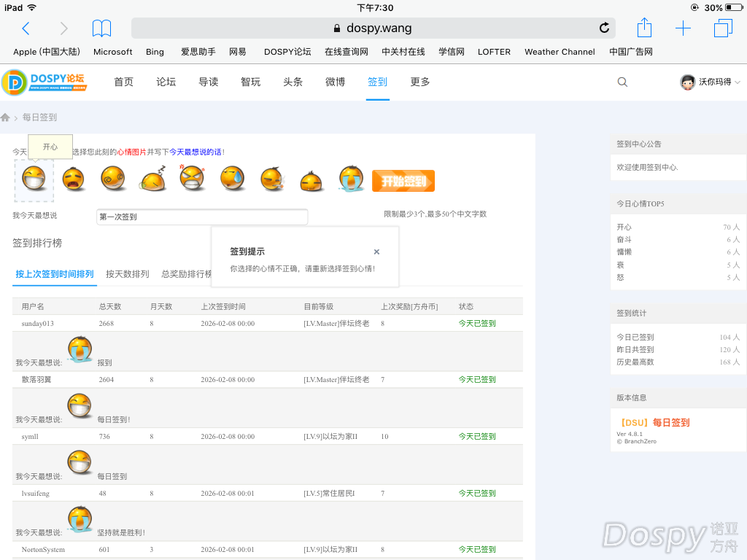
Task: Open the 【DSU】每日签到 version link
Action: coord(653,422)
